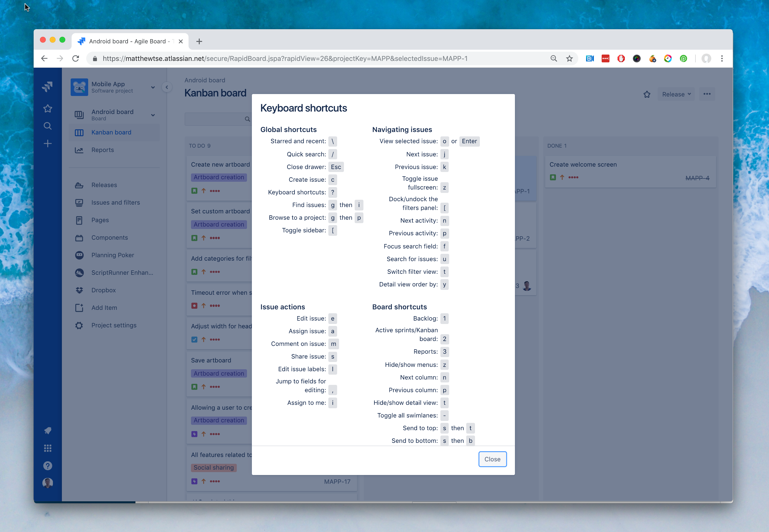Click the sidebar create plus icon
Screen dimensions: 769x532
coord(48,144)
